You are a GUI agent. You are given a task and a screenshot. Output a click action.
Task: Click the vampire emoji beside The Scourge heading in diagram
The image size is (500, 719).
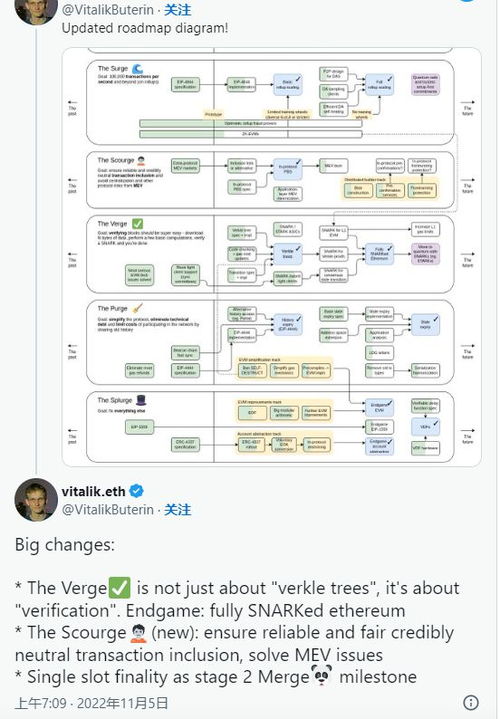click(141, 160)
